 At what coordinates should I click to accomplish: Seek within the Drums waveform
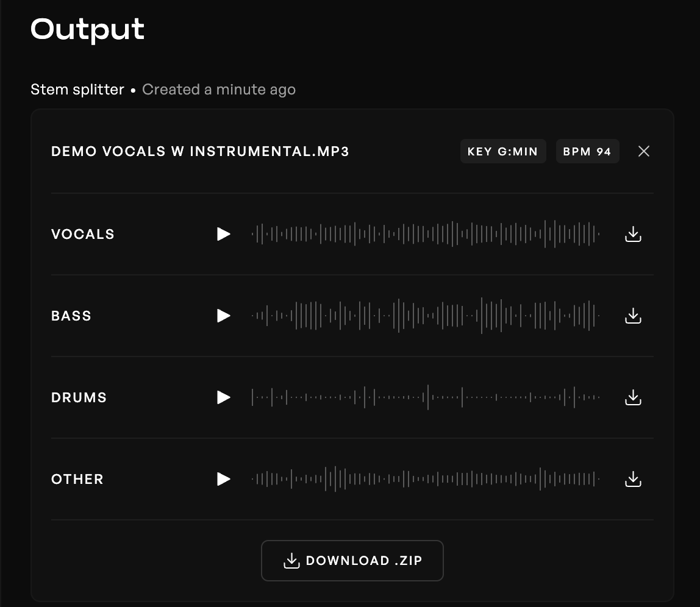click(x=426, y=397)
